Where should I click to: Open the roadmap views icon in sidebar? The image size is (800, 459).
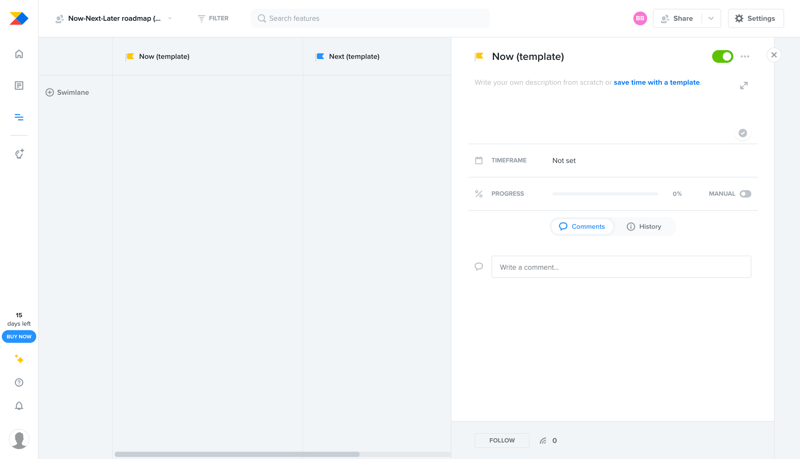pyautogui.click(x=19, y=117)
